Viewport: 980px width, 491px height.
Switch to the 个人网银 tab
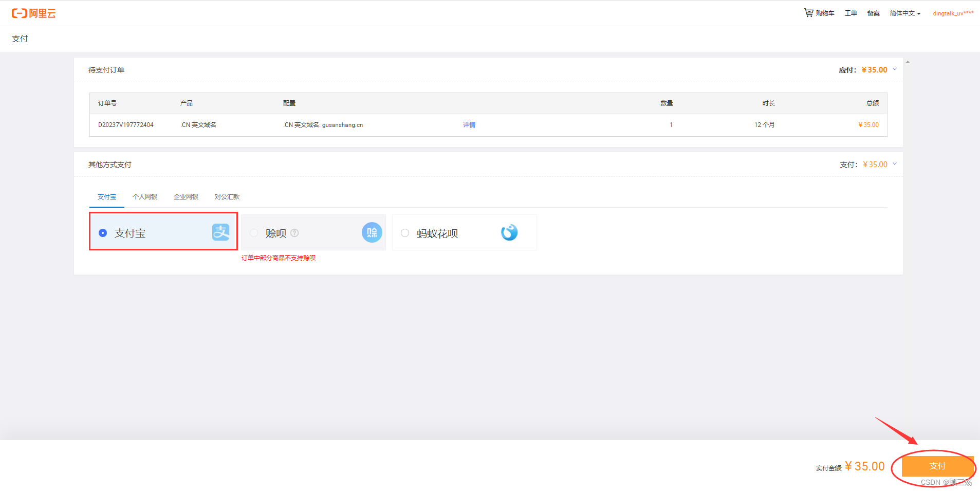click(145, 197)
